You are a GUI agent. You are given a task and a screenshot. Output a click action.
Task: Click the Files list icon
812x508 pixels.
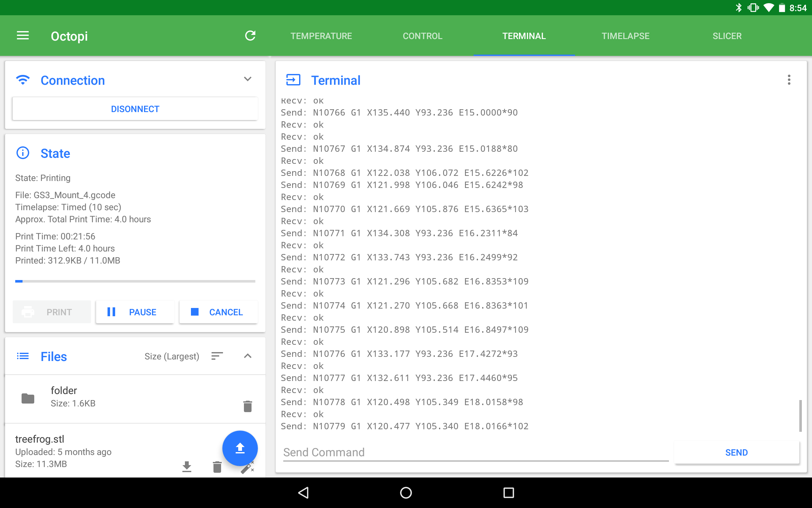pos(23,356)
